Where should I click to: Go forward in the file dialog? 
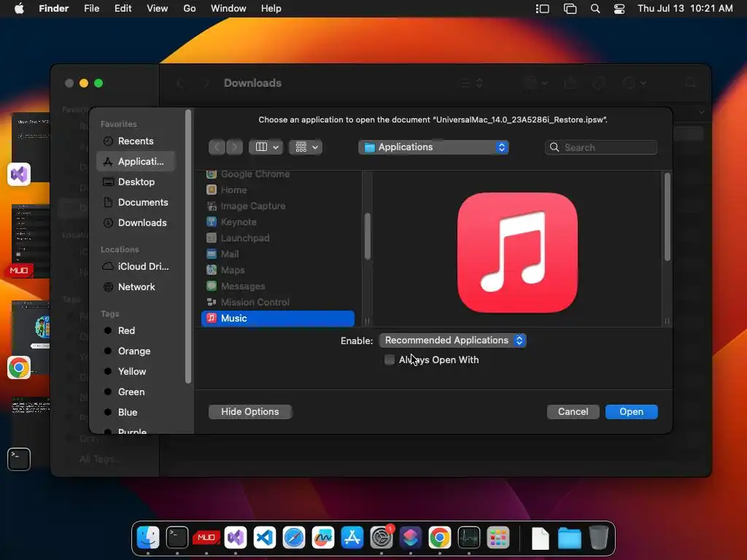point(234,147)
